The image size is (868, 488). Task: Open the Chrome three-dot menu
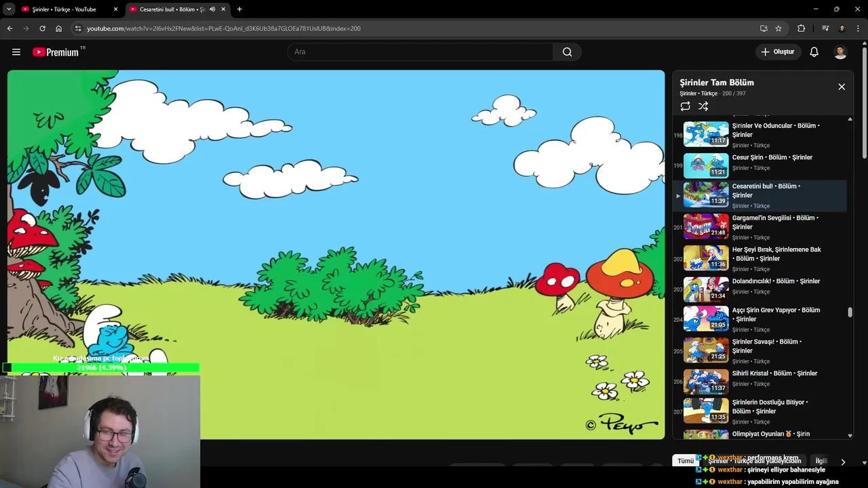click(x=858, y=28)
